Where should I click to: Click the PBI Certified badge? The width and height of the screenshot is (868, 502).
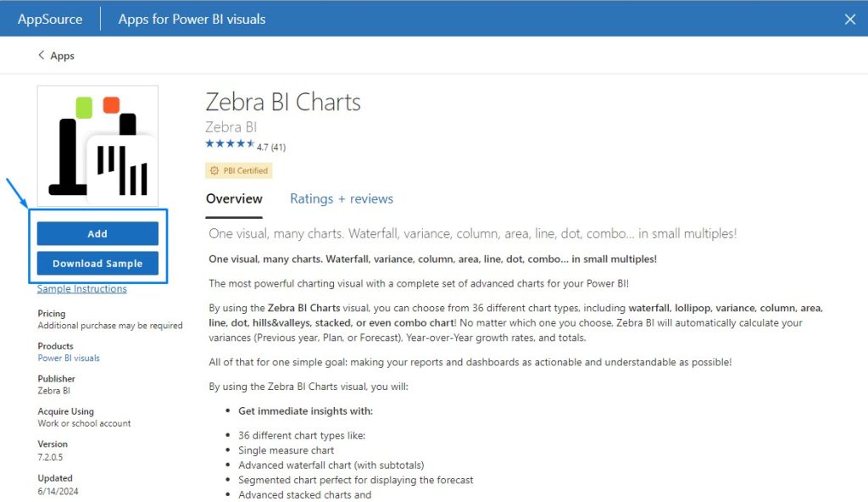point(238,170)
